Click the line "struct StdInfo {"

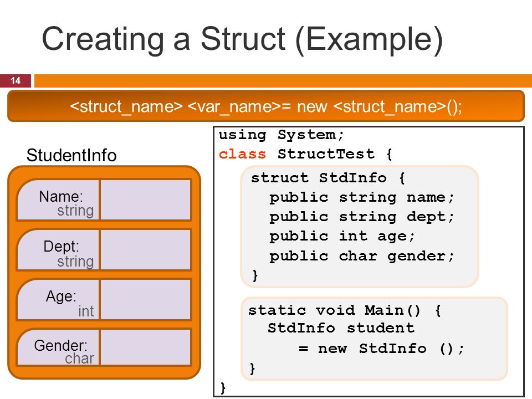[x=328, y=178]
